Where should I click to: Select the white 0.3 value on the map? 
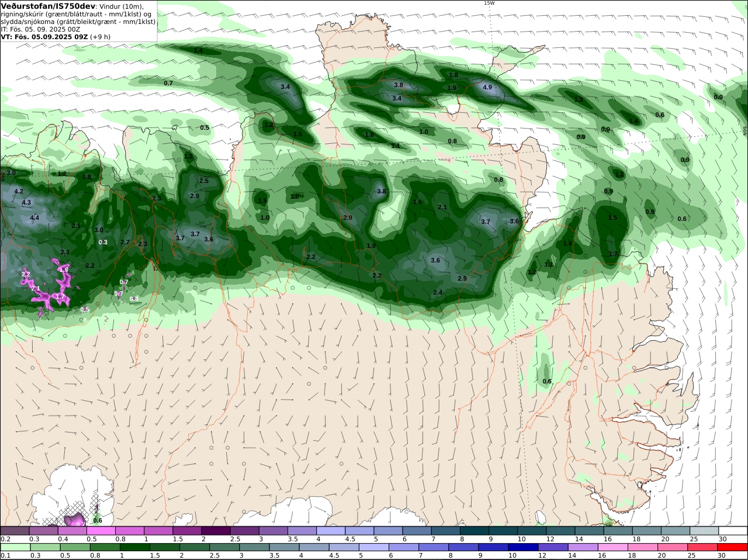103,242
